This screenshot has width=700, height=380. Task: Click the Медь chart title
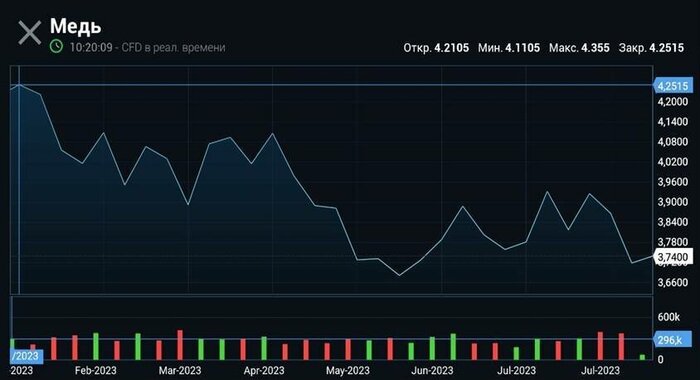tap(75, 26)
